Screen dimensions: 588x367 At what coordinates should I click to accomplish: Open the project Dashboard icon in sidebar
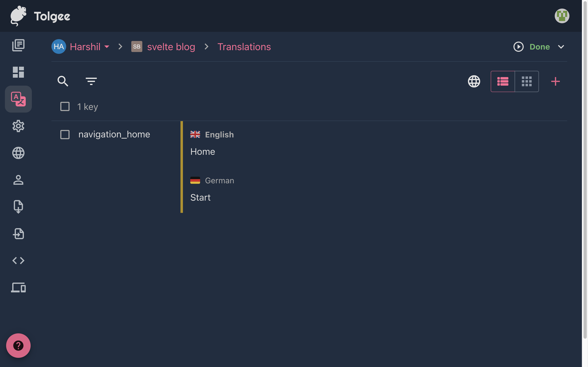[x=18, y=72]
